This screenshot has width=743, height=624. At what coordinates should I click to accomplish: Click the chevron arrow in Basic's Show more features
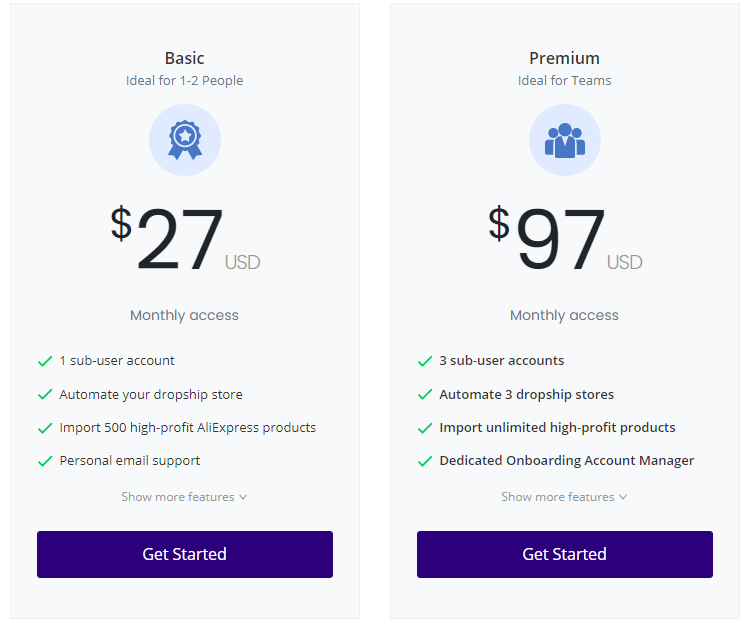(243, 497)
